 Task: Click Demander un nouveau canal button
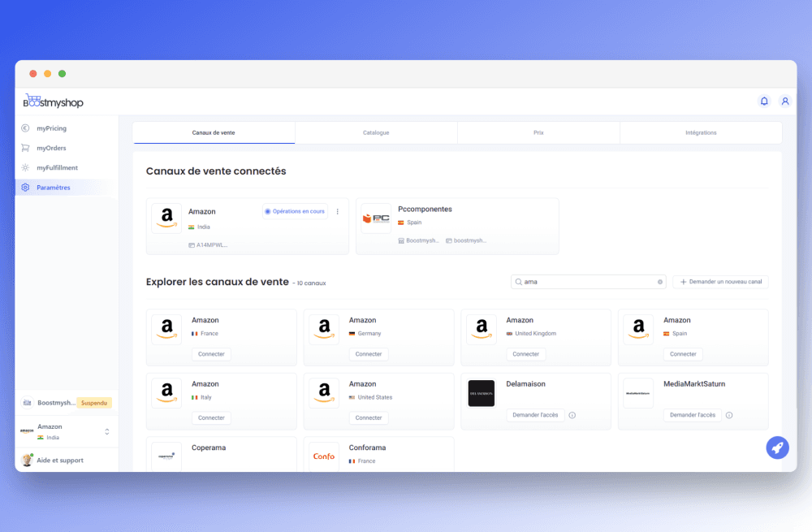point(720,282)
